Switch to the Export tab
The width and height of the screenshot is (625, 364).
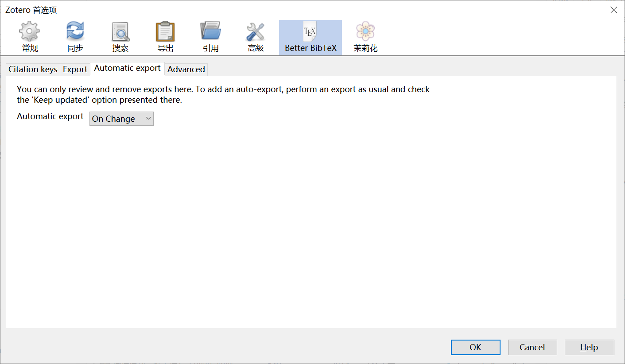(x=75, y=69)
